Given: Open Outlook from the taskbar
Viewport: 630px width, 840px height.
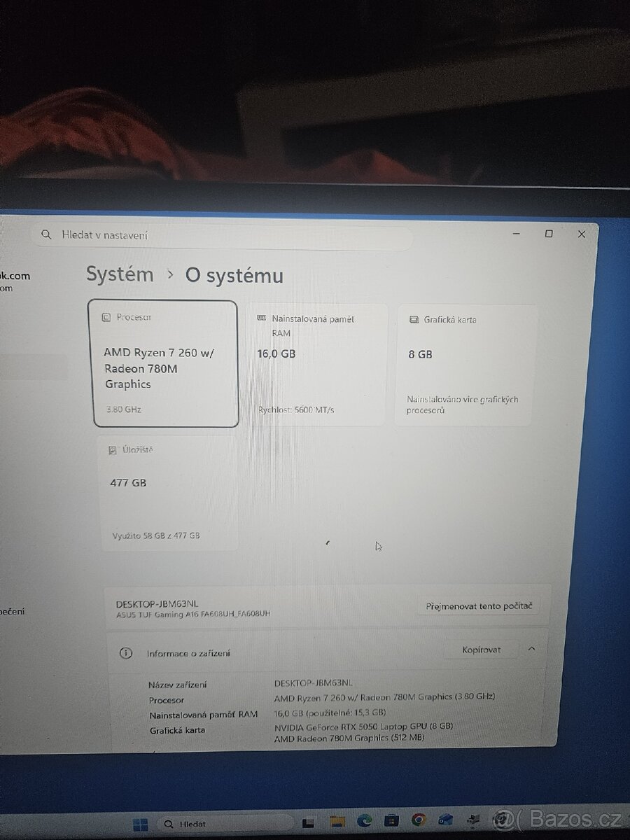Looking at the screenshot, I should (445, 819).
